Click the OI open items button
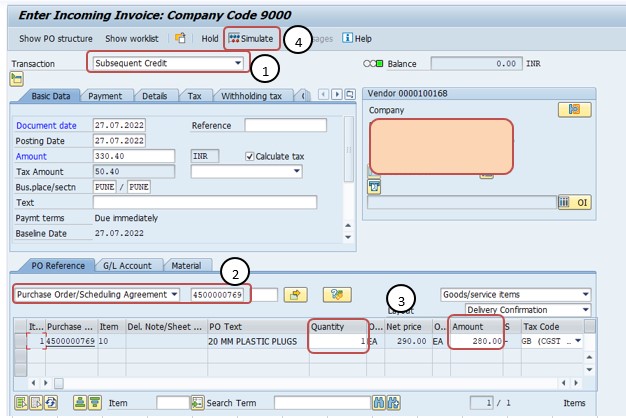Image resolution: width=626 pixels, height=418 pixels. pyautogui.click(x=574, y=202)
